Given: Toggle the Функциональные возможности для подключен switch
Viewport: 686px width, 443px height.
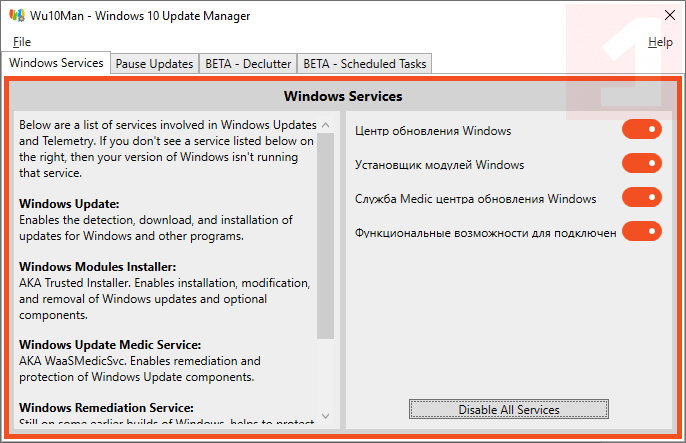Looking at the screenshot, I should coord(641,231).
